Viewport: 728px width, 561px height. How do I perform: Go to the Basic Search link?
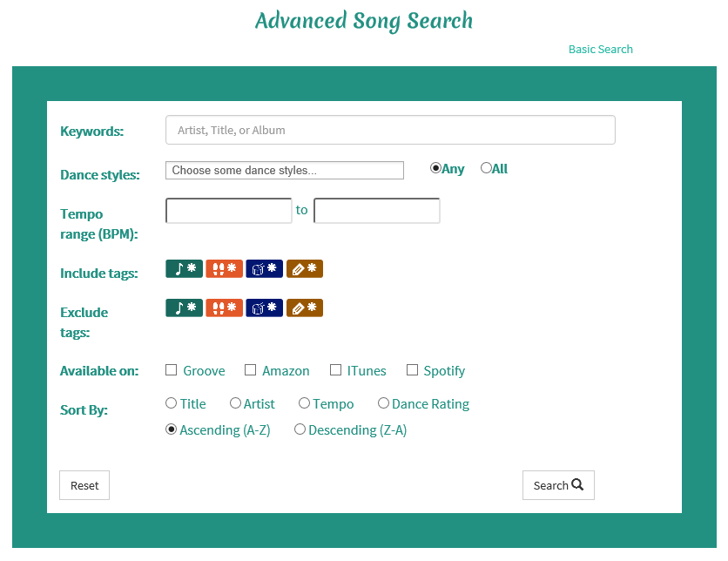(x=600, y=50)
